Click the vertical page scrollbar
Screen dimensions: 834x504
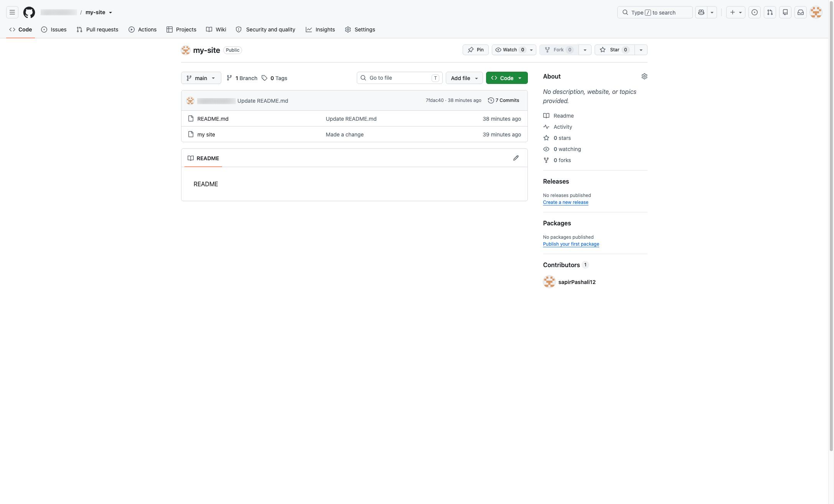pyautogui.click(x=831, y=225)
